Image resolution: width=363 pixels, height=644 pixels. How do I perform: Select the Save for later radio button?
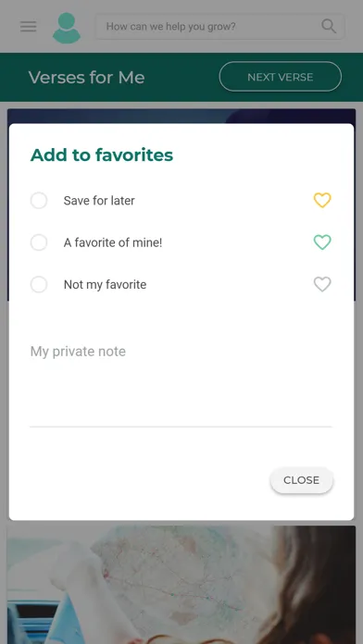pos(39,201)
